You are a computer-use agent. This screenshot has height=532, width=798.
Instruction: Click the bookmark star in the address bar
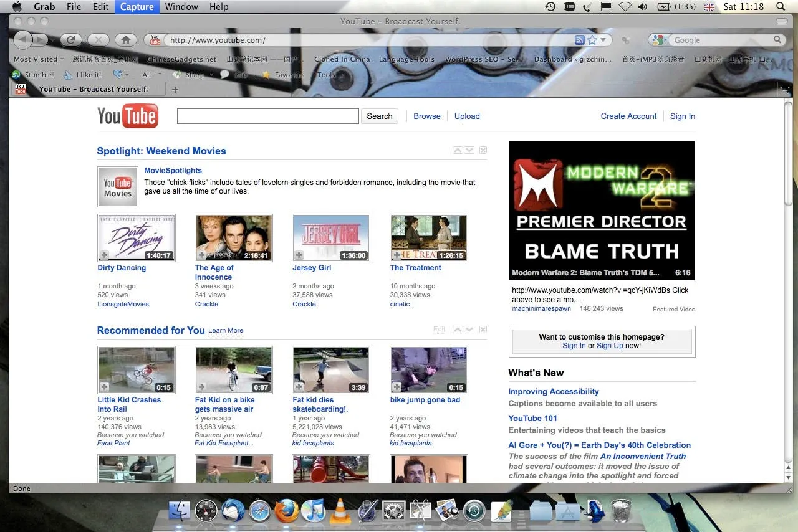pyautogui.click(x=592, y=39)
